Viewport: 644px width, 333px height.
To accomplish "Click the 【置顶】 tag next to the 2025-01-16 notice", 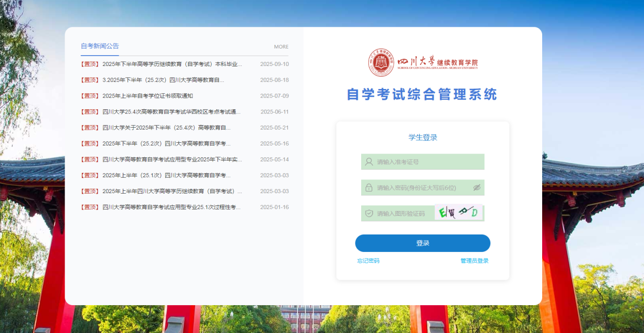I will click(x=90, y=207).
